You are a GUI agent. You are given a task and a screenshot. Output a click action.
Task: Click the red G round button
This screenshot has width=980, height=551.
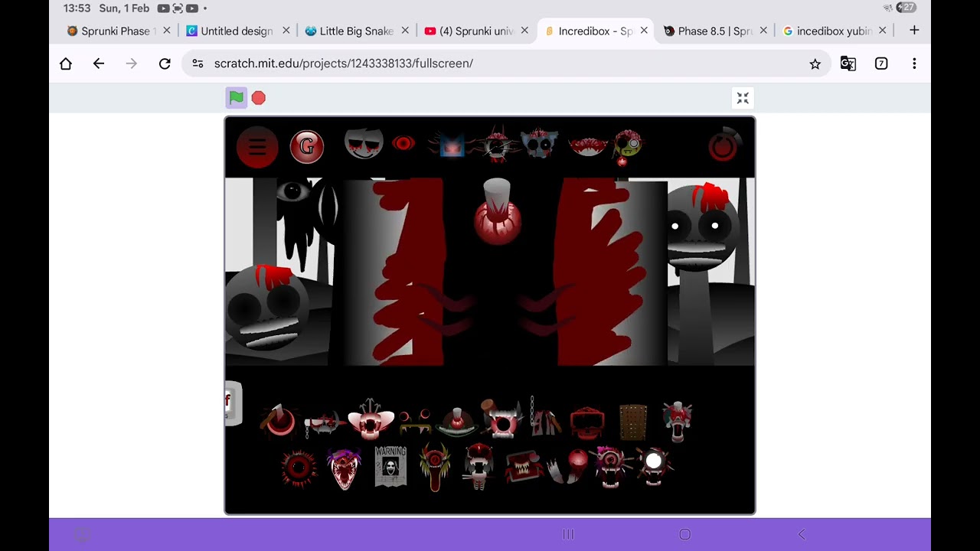[x=307, y=146]
